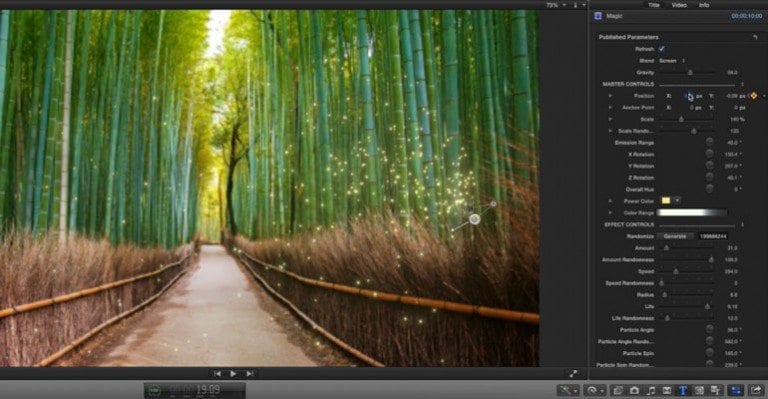Screen dimensions: 768x399
Task: Expand the Anchor Point disclosure triangle
Action: click(x=610, y=107)
